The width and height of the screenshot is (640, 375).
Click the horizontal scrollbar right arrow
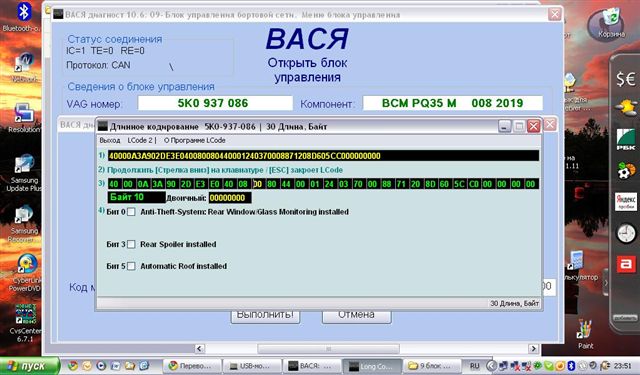point(533,348)
